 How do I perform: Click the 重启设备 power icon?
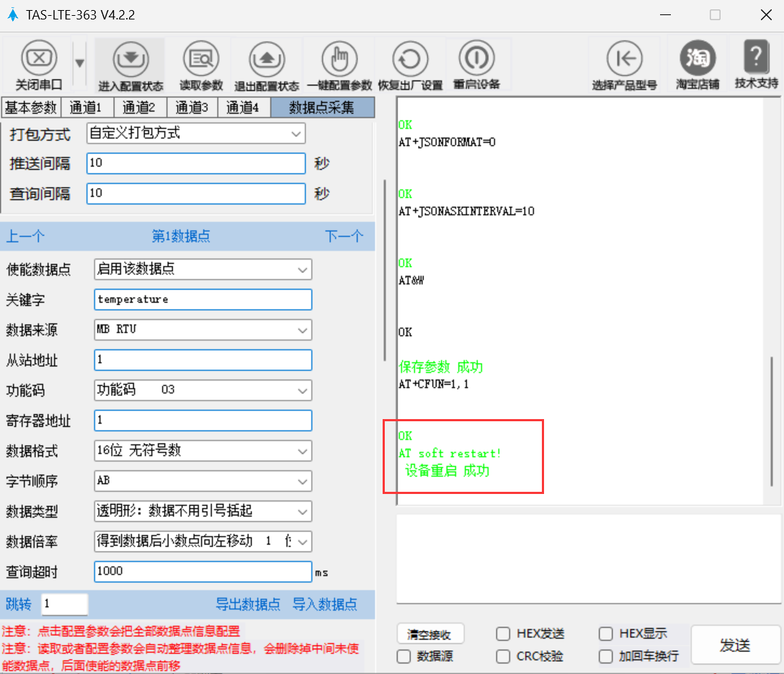pos(476,58)
